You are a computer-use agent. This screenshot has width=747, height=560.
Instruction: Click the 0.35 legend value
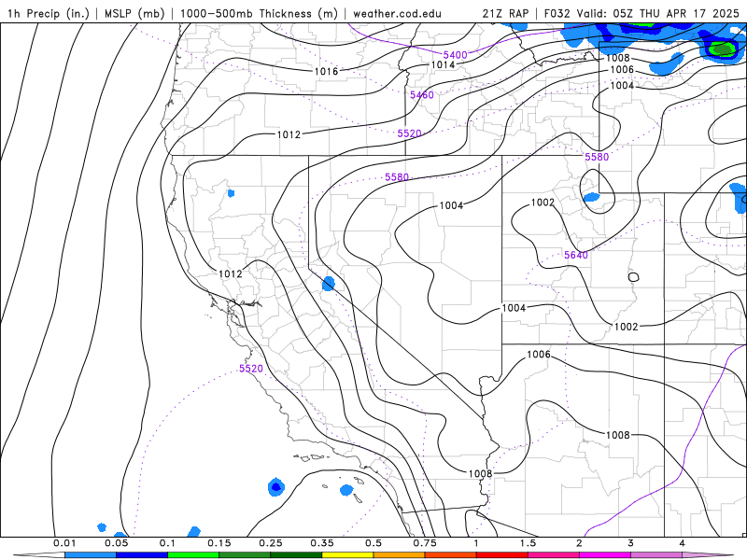[x=322, y=543]
